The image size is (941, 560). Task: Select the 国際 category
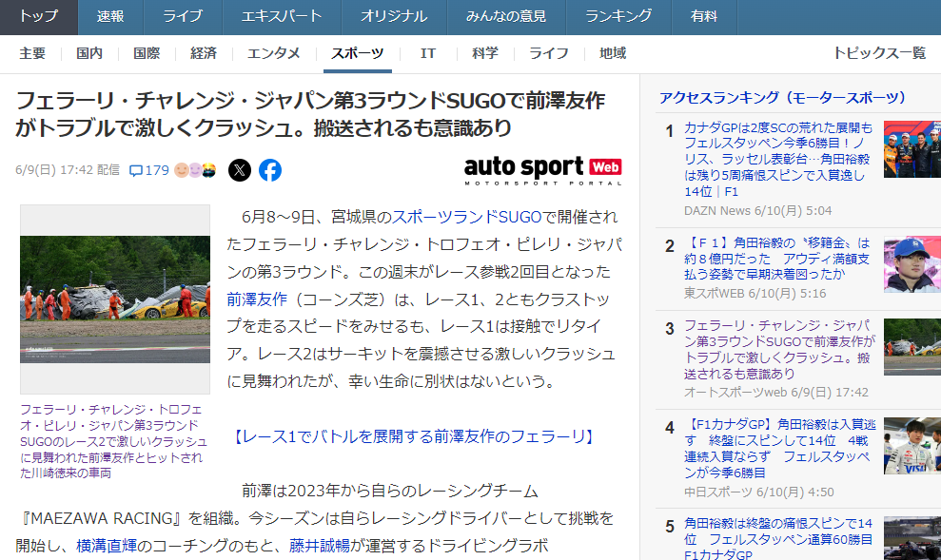click(147, 53)
